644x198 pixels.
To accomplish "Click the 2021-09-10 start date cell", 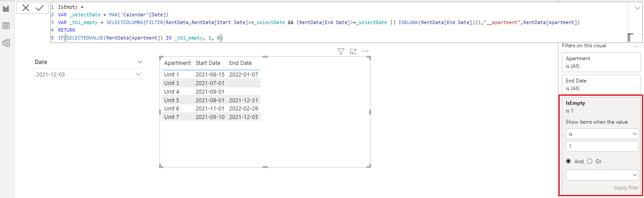I will coord(210,117).
